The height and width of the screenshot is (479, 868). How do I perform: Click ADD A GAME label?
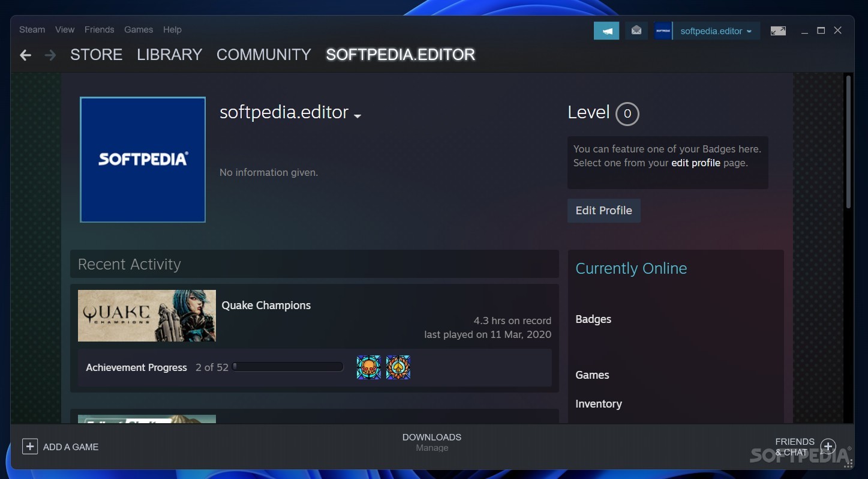tap(71, 447)
